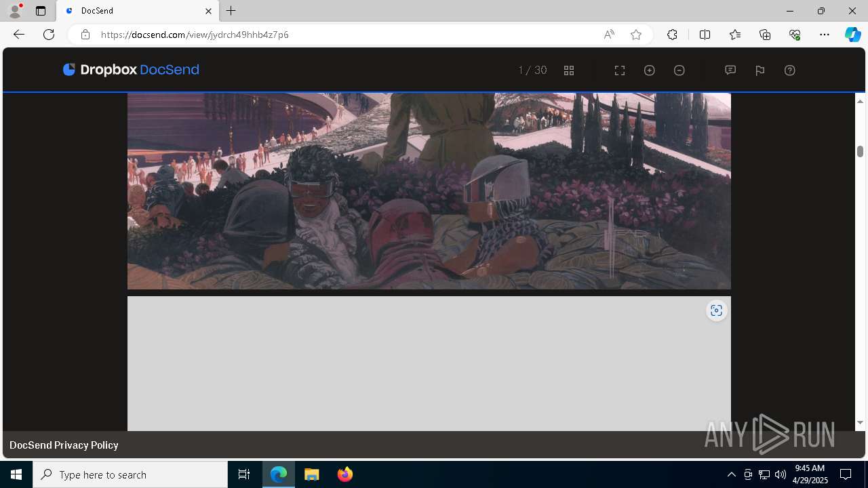
Task: Open the network tray icon
Action: pyautogui.click(x=764, y=474)
